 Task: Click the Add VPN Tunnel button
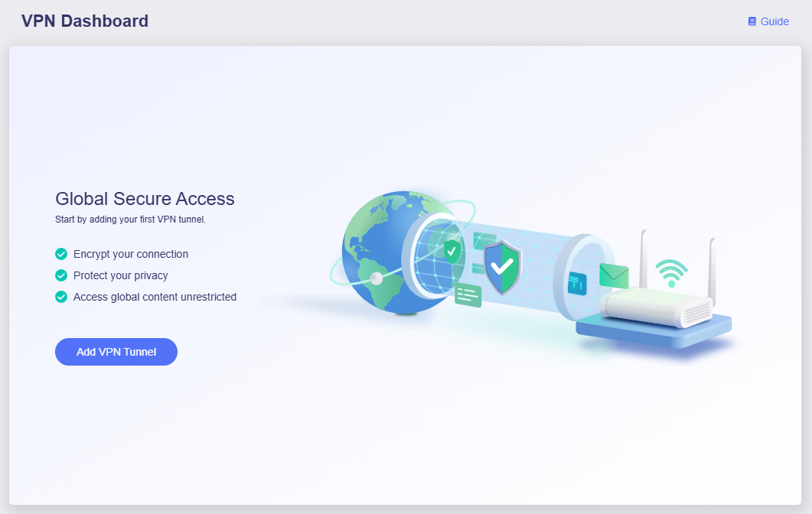116,352
